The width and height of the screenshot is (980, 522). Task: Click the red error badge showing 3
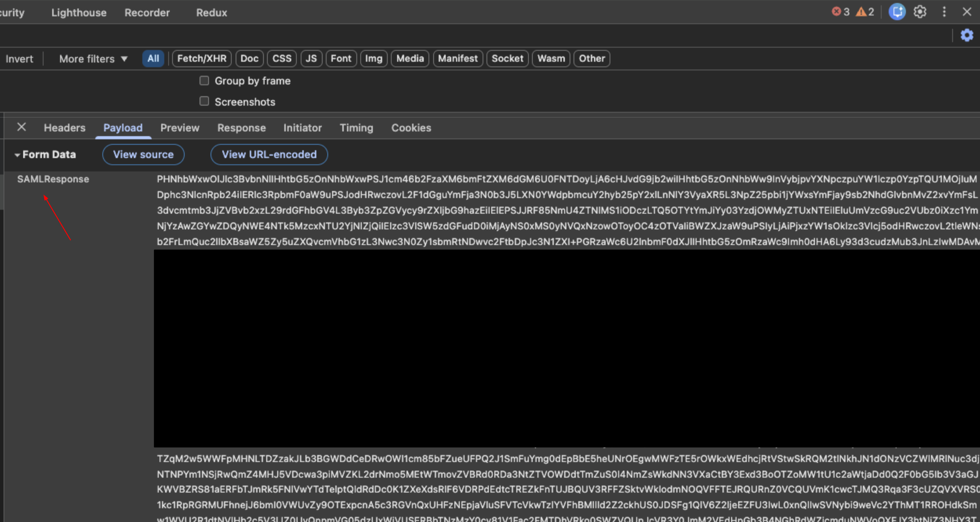[x=841, y=12]
